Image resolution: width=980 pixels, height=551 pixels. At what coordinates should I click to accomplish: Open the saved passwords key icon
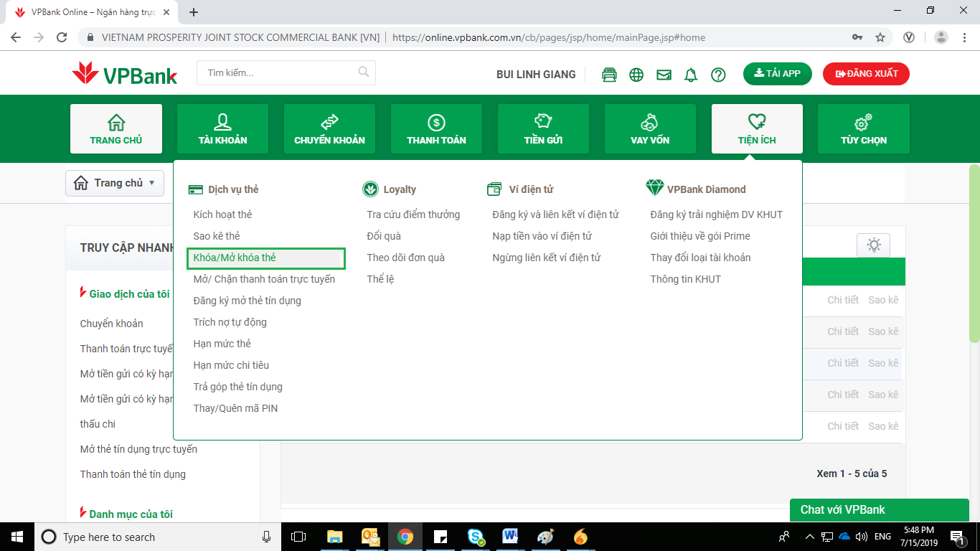click(x=857, y=37)
